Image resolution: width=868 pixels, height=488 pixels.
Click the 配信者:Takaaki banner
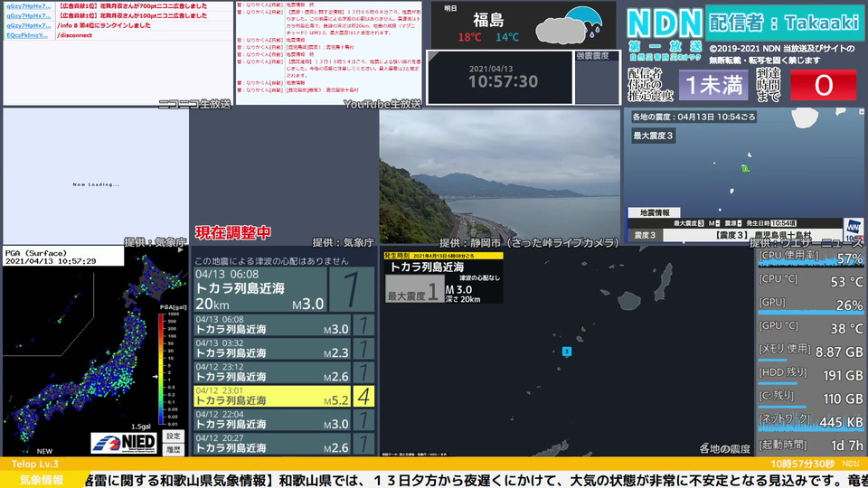pos(784,23)
